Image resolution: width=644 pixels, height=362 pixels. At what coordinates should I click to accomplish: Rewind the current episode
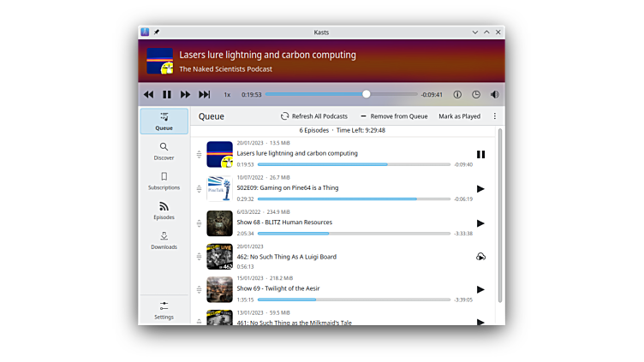148,94
